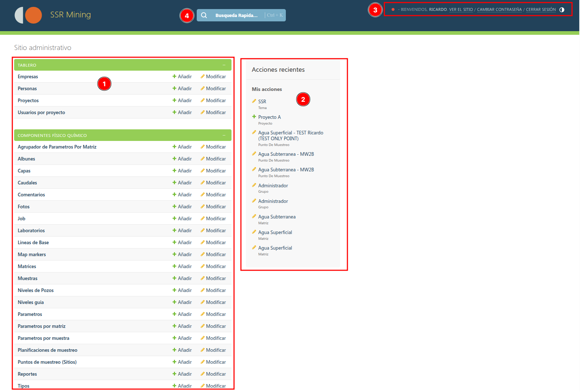Click the pencil icon beside recent action SSR
The width and height of the screenshot is (580, 392).
[x=254, y=101]
